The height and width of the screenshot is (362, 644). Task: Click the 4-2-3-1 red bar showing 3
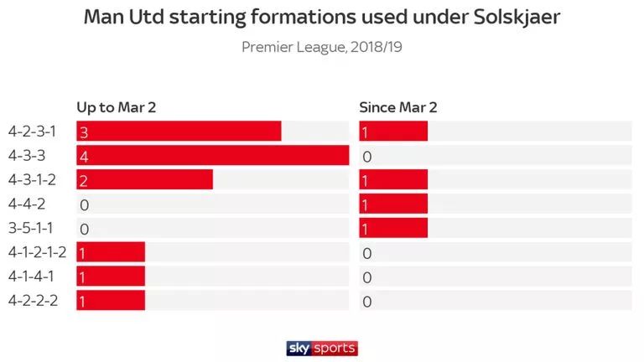[x=179, y=132]
